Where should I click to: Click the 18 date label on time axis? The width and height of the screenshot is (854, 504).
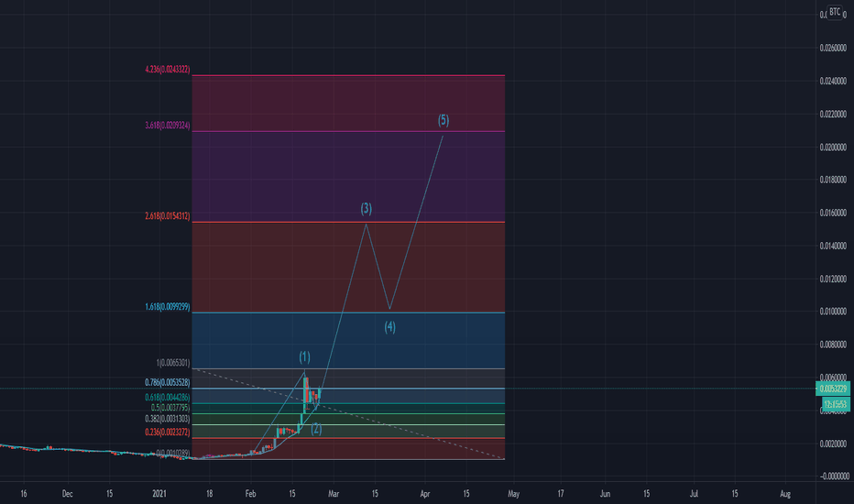click(x=209, y=494)
